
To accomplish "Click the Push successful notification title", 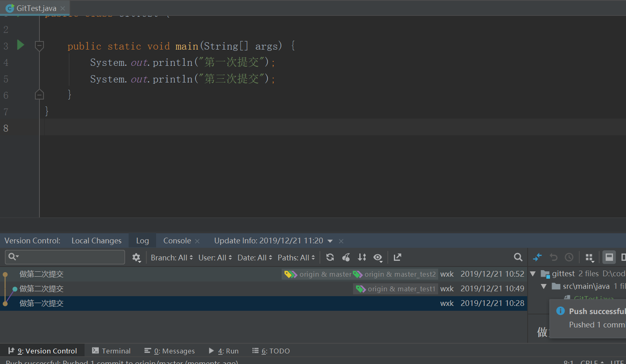I will [597, 311].
